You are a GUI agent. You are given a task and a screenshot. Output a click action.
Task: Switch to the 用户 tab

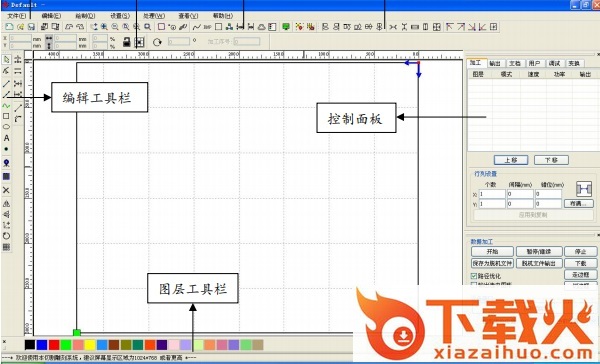[535, 64]
